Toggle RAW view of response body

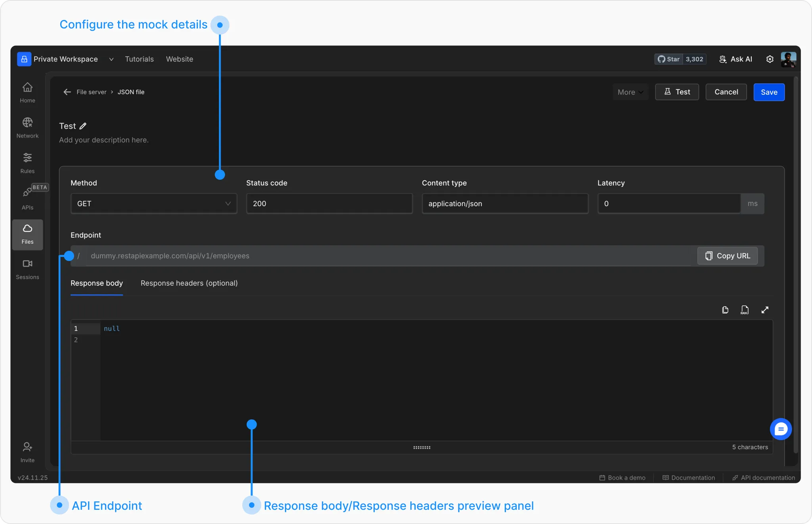pyautogui.click(x=745, y=310)
